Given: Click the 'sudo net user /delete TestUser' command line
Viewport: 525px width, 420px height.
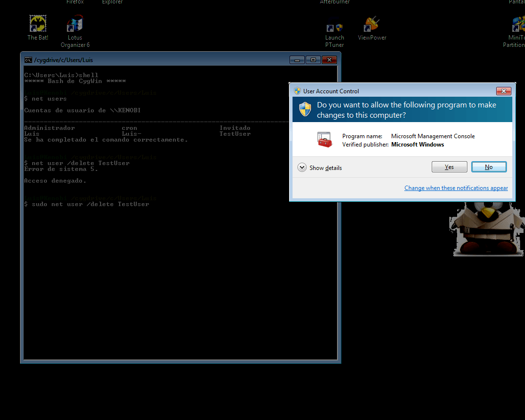Looking at the screenshot, I should click(x=90, y=204).
